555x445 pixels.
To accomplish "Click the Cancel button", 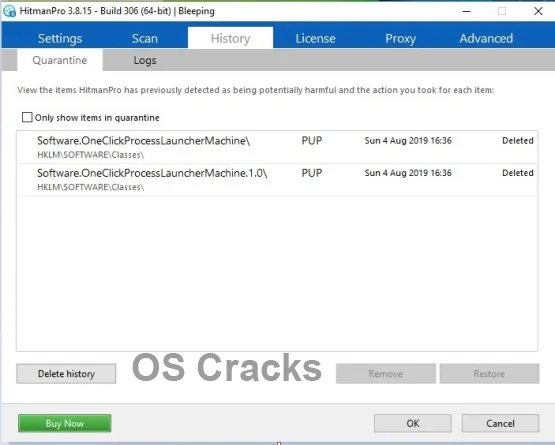I will coord(500,423).
